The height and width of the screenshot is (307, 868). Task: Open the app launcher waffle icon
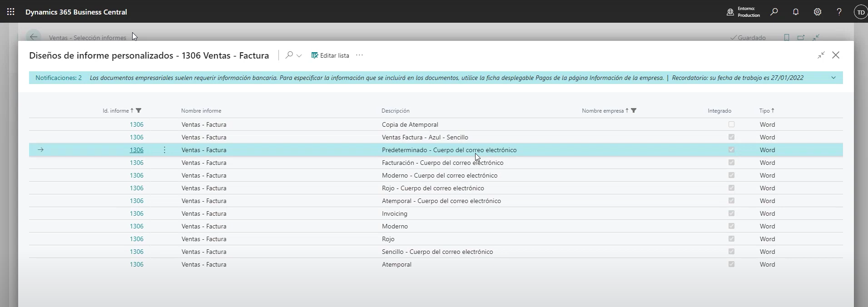pyautogui.click(x=10, y=12)
